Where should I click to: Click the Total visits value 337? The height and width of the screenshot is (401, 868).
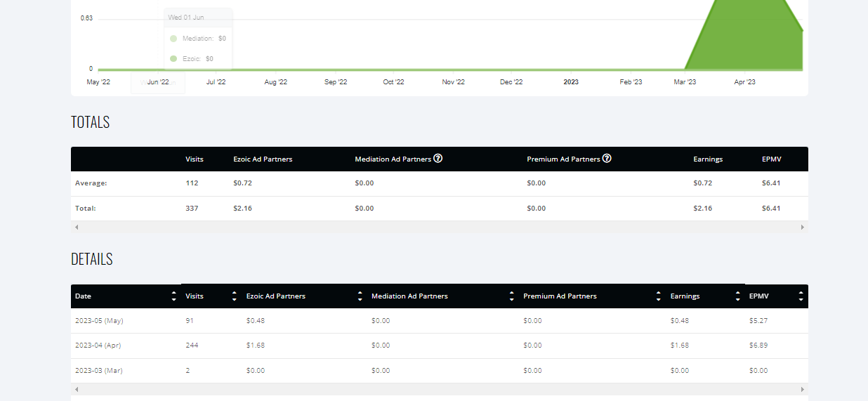(192, 209)
